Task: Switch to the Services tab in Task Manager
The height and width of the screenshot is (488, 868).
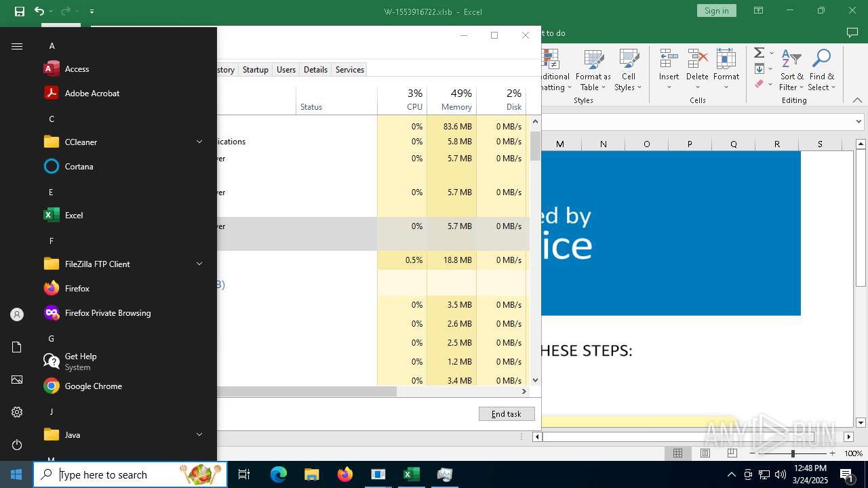Action: pyautogui.click(x=350, y=70)
